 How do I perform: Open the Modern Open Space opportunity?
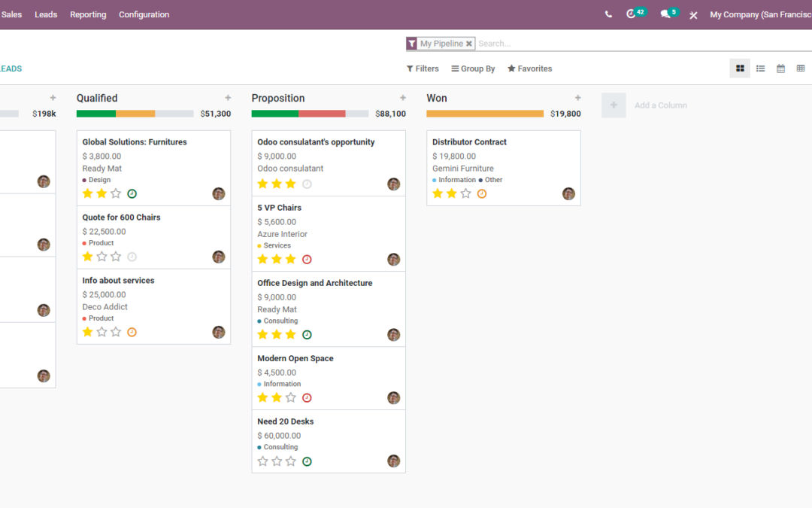click(295, 358)
